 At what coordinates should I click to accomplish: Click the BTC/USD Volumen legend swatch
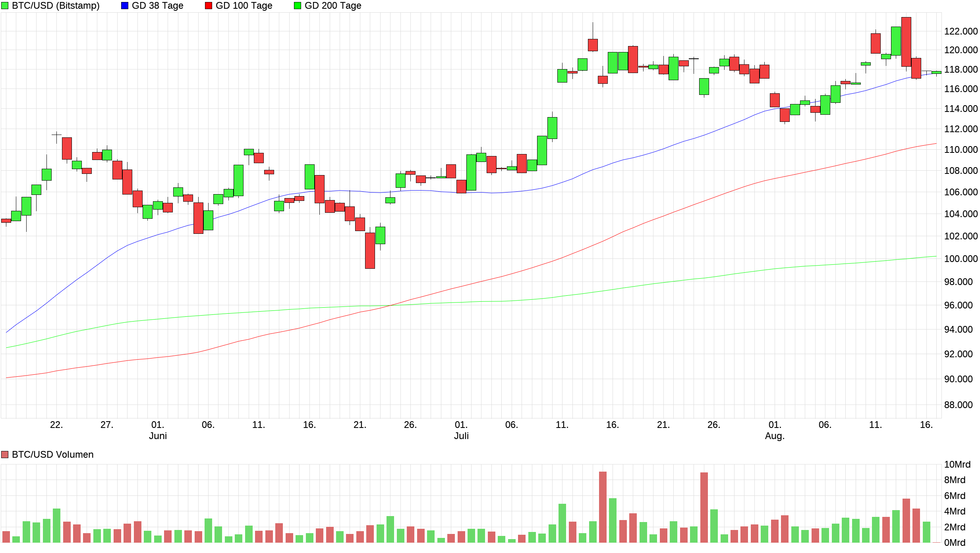tap(5, 455)
